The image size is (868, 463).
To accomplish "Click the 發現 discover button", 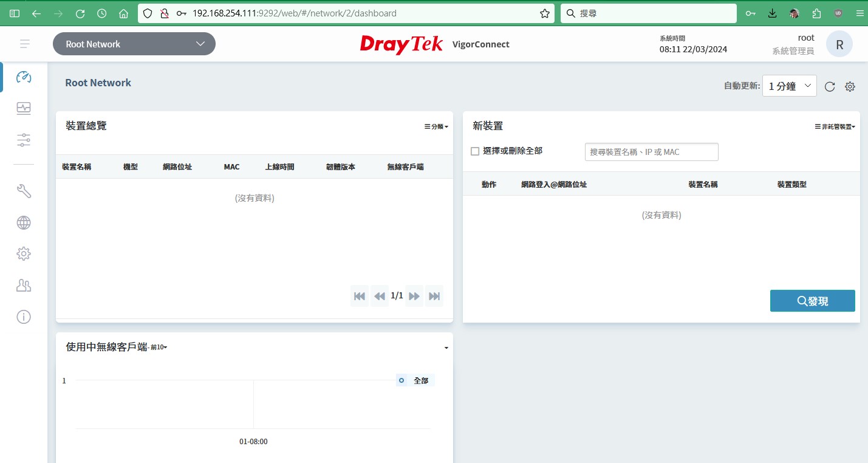I will click(x=812, y=301).
